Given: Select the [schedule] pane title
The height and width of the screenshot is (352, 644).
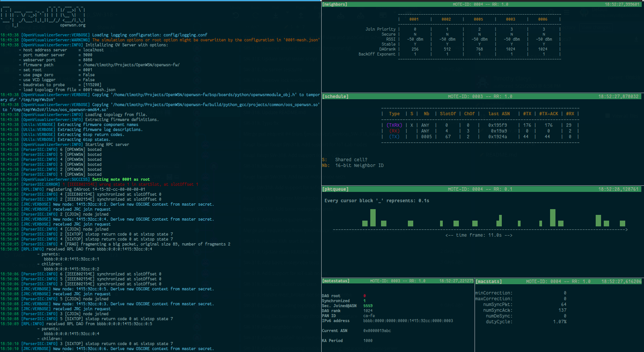Looking at the screenshot, I should click(335, 97).
